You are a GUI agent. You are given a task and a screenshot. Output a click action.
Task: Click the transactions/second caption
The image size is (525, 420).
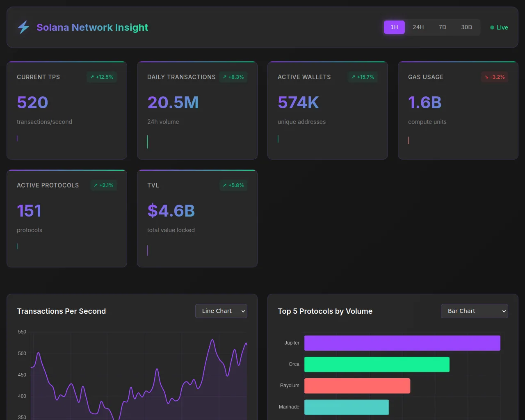pyautogui.click(x=44, y=122)
